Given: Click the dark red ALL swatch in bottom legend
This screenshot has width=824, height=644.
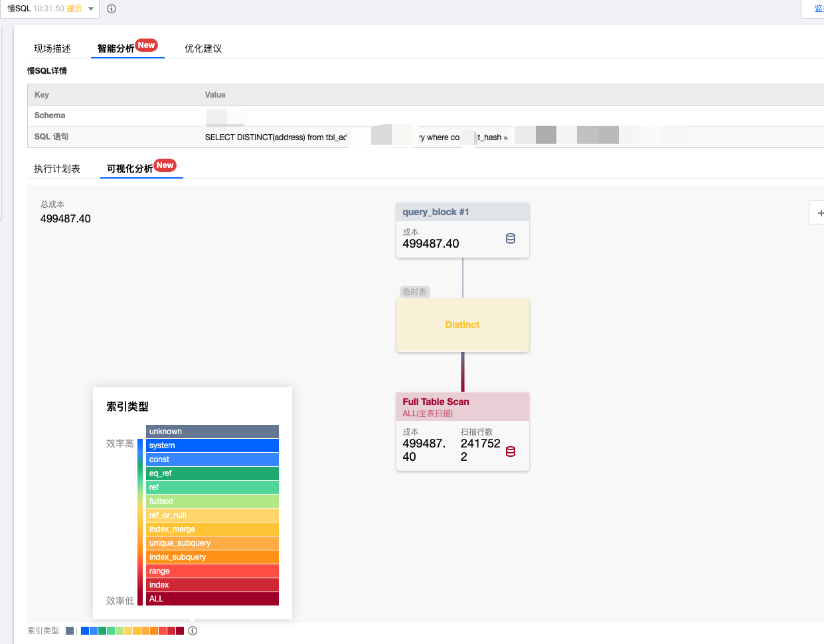Looking at the screenshot, I should [180, 631].
